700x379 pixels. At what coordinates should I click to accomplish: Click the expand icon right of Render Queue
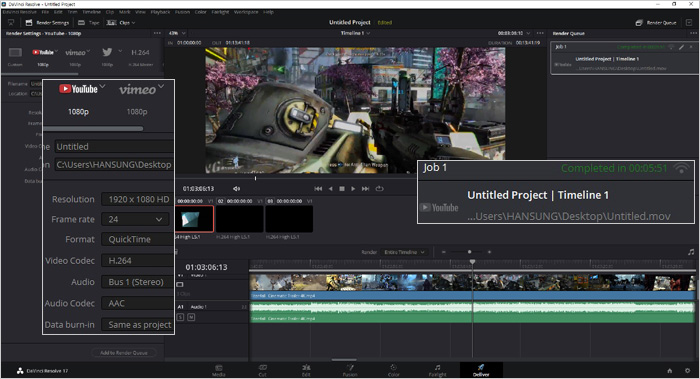click(x=689, y=23)
